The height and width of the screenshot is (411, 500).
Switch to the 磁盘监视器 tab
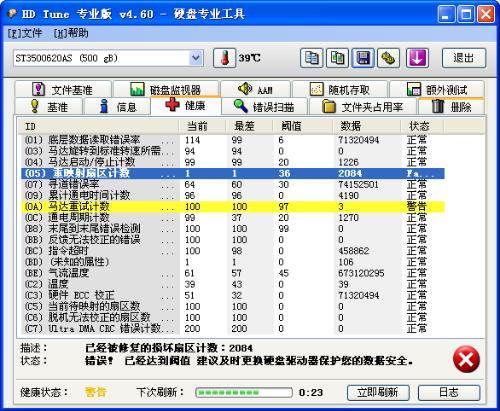(166, 89)
